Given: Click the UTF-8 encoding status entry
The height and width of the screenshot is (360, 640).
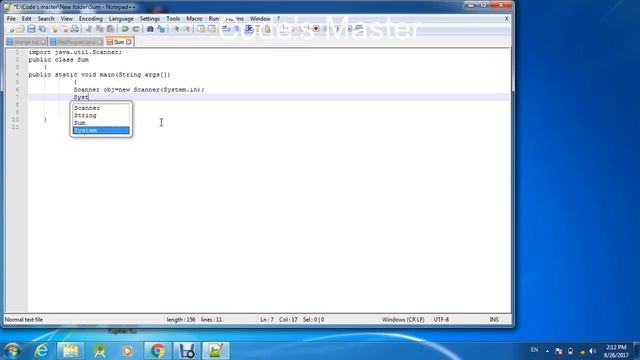Looking at the screenshot, I should point(441,320).
